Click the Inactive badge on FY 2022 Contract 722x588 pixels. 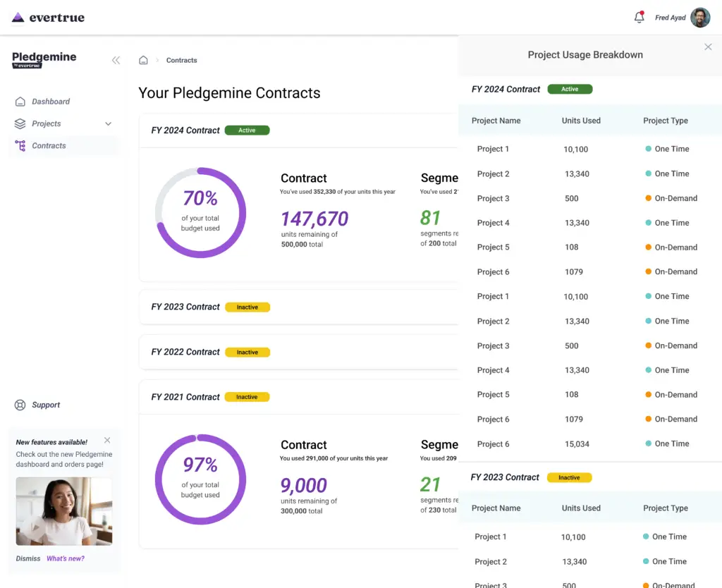point(247,353)
